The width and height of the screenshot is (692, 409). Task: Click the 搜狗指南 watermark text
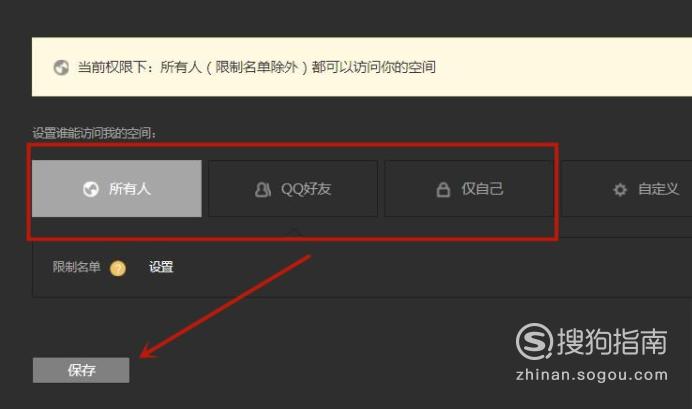click(612, 341)
